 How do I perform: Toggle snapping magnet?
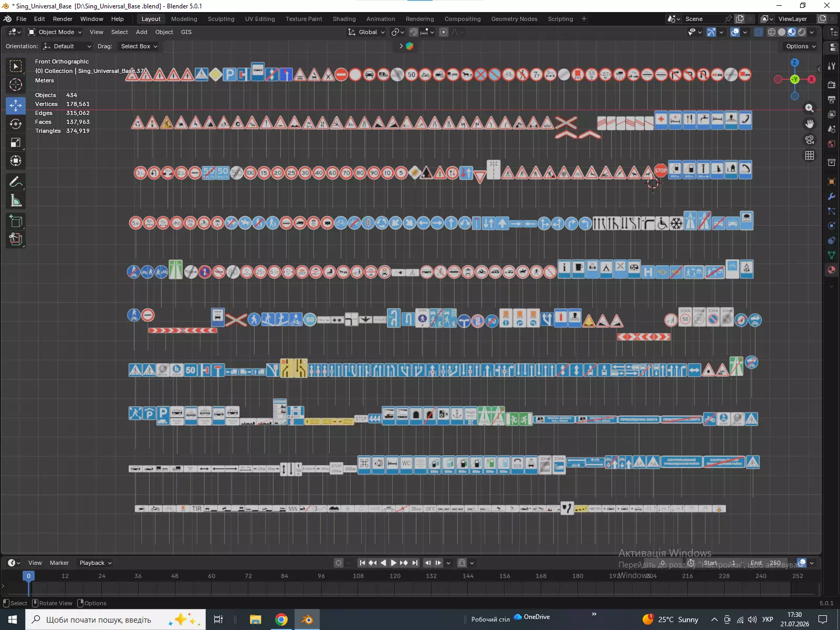(414, 32)
